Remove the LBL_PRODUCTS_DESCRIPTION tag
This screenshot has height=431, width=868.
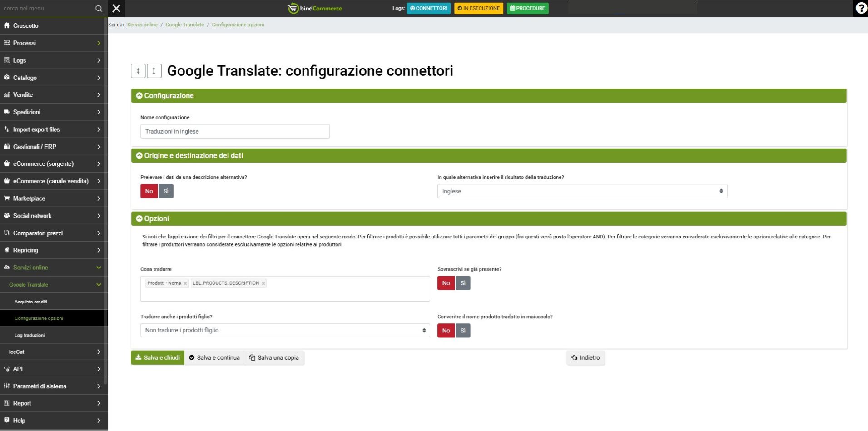tap(263, 283)
